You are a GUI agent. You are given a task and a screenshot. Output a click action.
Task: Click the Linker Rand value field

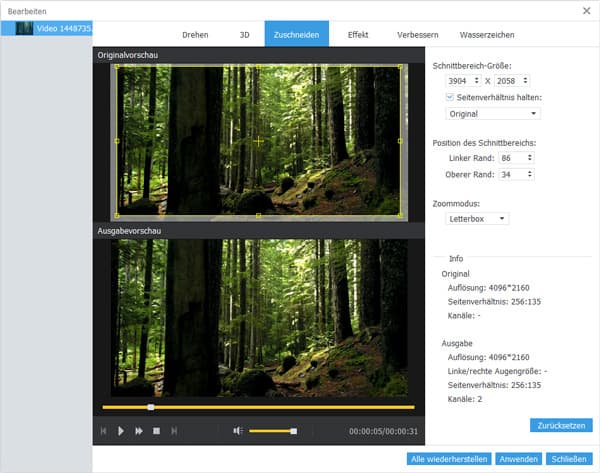pos(512,158)
